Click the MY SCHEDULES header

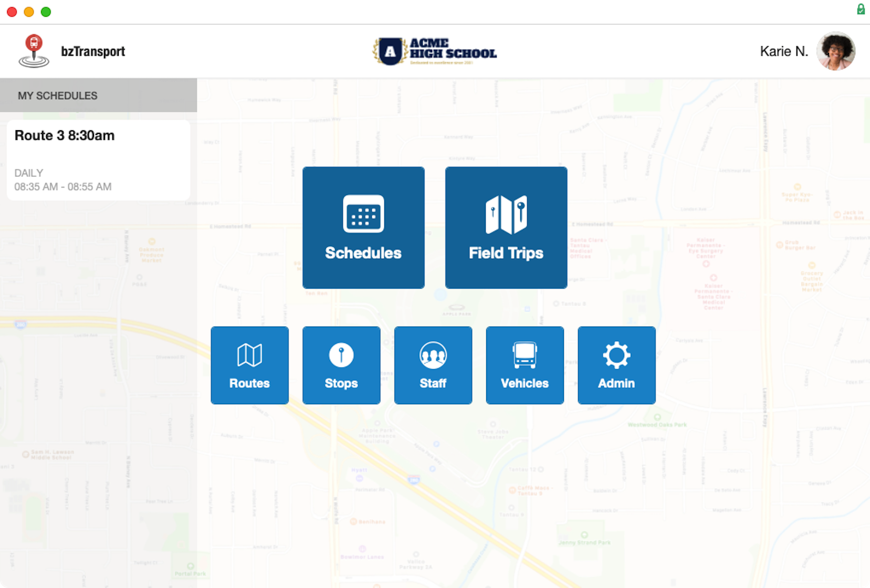[98, 96]
